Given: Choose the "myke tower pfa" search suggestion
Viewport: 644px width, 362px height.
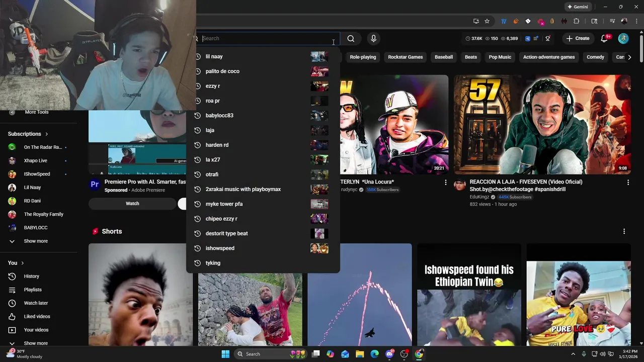Looking at the screenshot, I should (263, 204).
